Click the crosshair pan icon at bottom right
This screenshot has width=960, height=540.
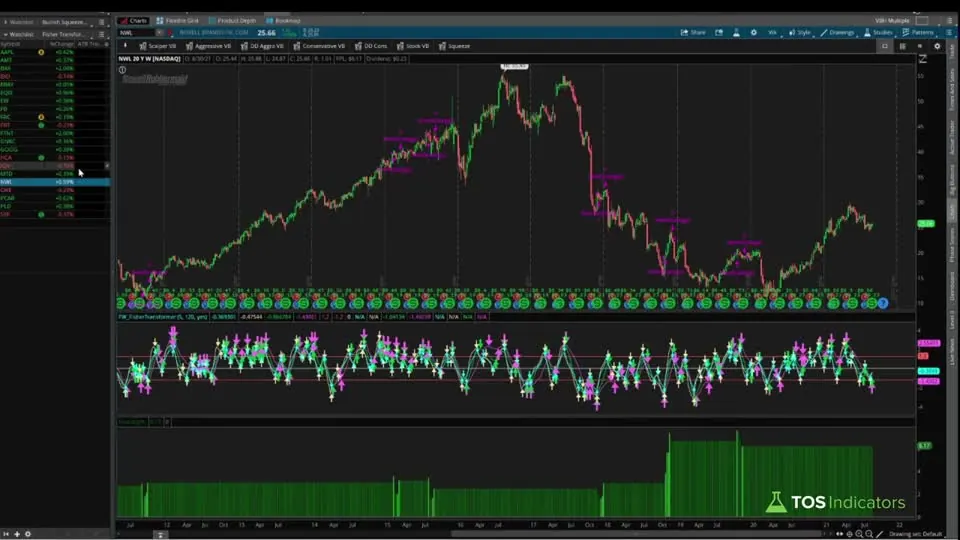coord(849,534)
